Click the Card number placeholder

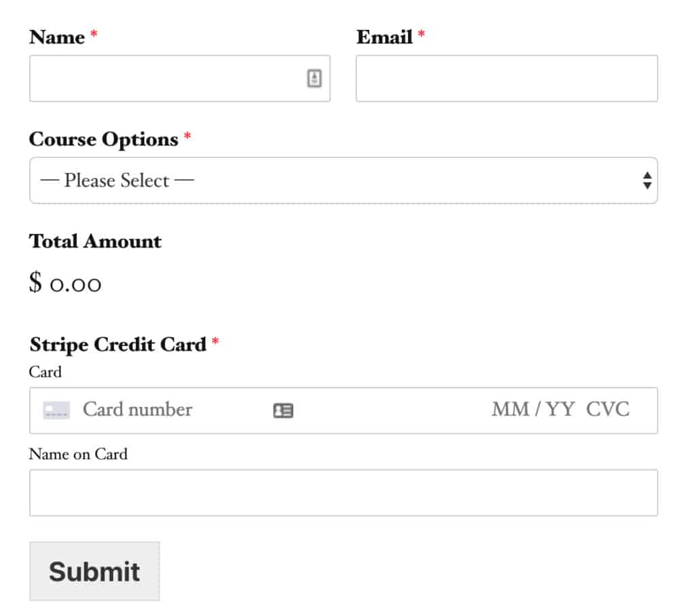point(137,409)
